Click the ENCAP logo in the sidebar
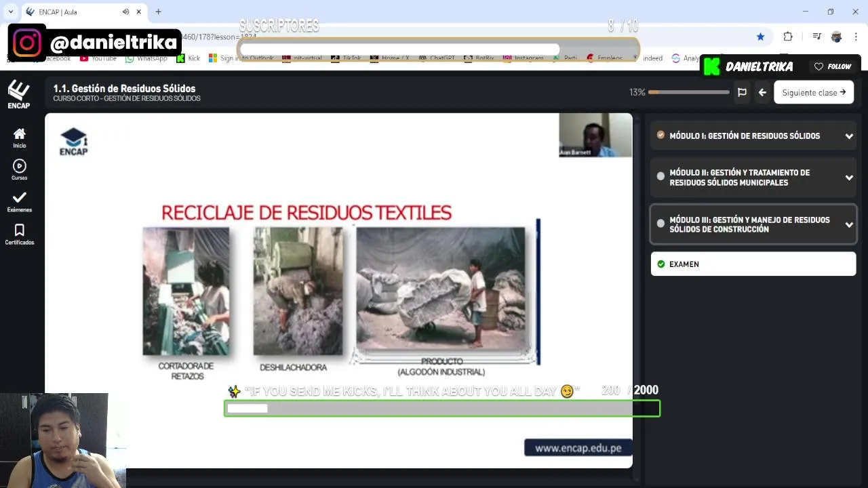 click(19, 94)
